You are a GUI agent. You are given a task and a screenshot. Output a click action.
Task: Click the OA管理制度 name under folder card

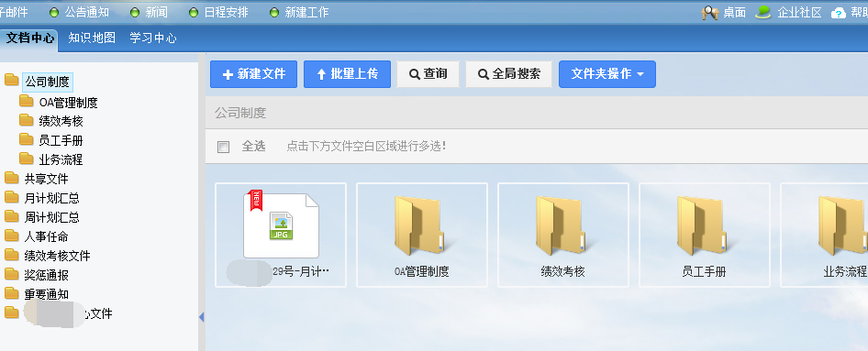[422, 271]
